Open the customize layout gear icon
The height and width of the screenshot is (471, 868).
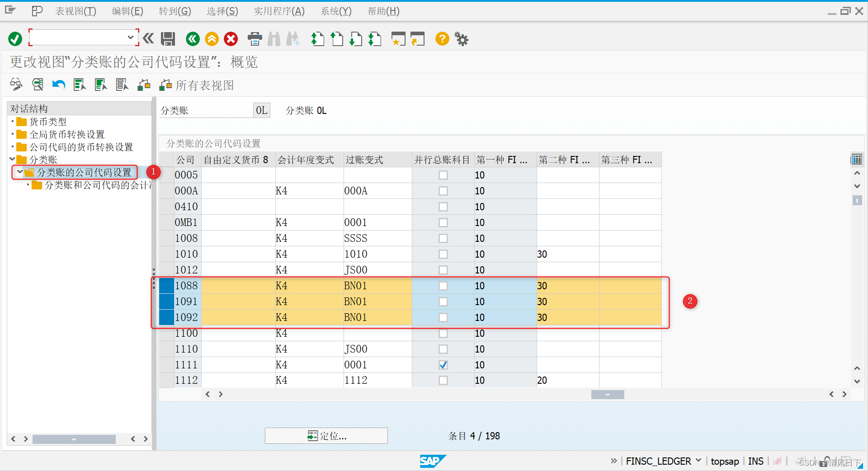click(x=462, y=39)
